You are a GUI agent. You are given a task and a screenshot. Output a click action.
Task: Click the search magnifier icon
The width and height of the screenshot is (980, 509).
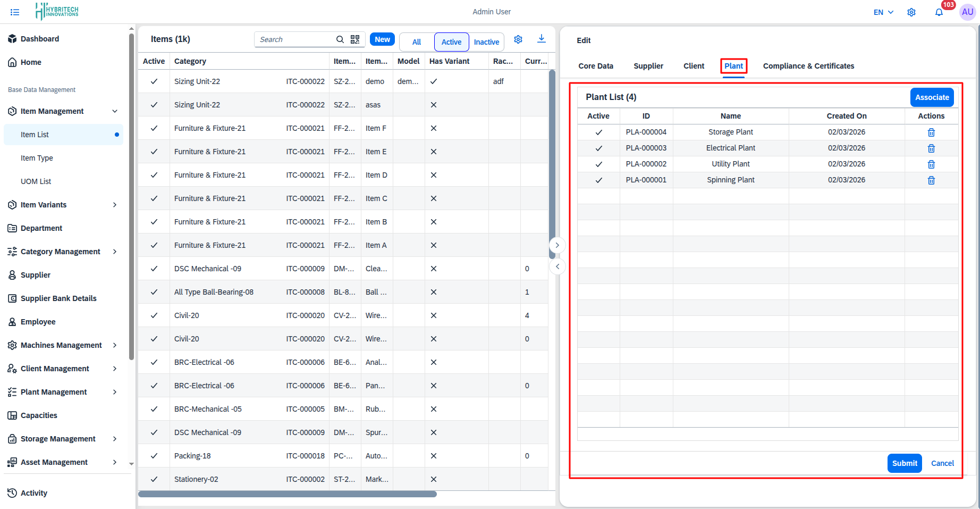click(x=340, y=39)
